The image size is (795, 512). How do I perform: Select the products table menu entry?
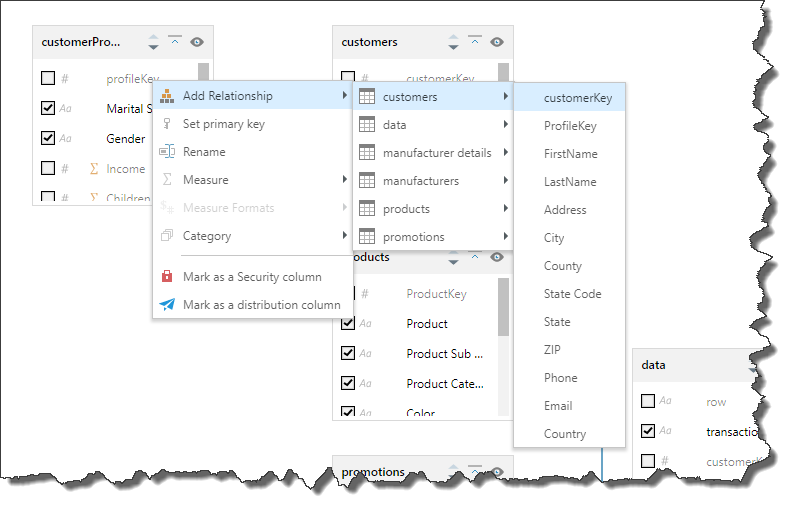pos(406,209)
